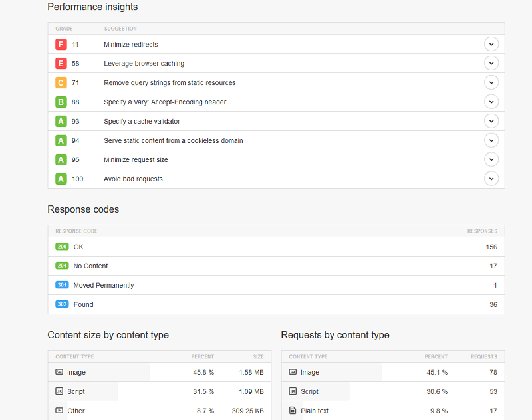
Task: Click the green B grade badge
Action: tap(61, 102)
